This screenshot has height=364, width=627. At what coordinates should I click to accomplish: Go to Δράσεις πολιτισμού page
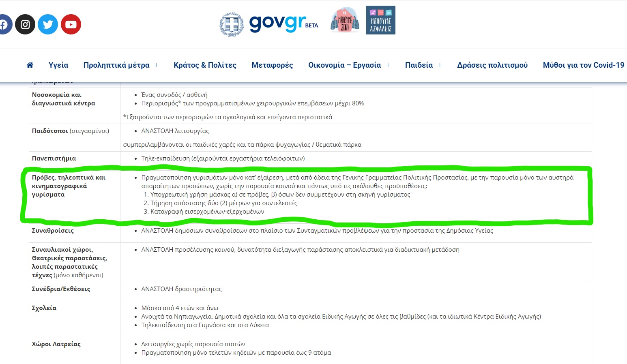(x=492, y=65)
